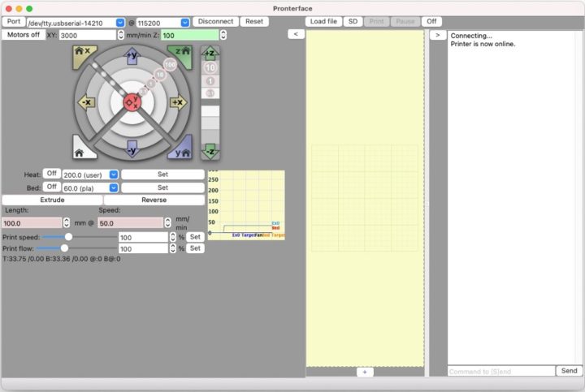Image resolution: width=585 pixels, height=392 pixels.
Task: Click the command input field
Action: [x=500, y=371]
